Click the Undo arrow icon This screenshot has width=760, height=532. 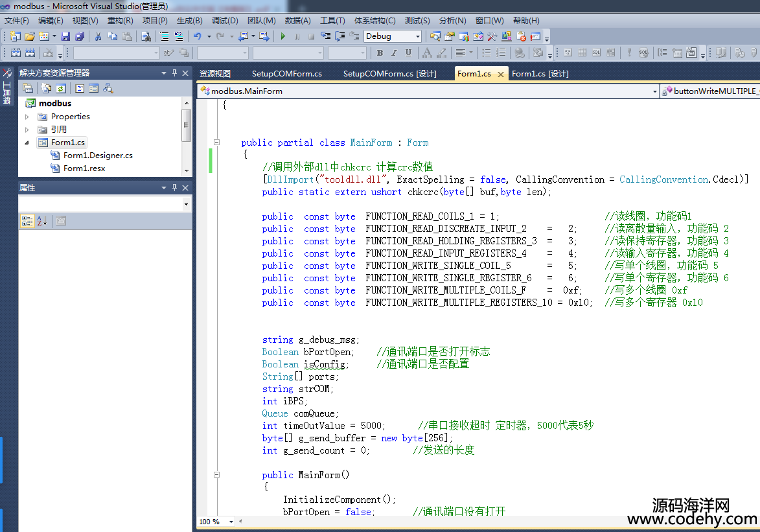coord(197,36)
